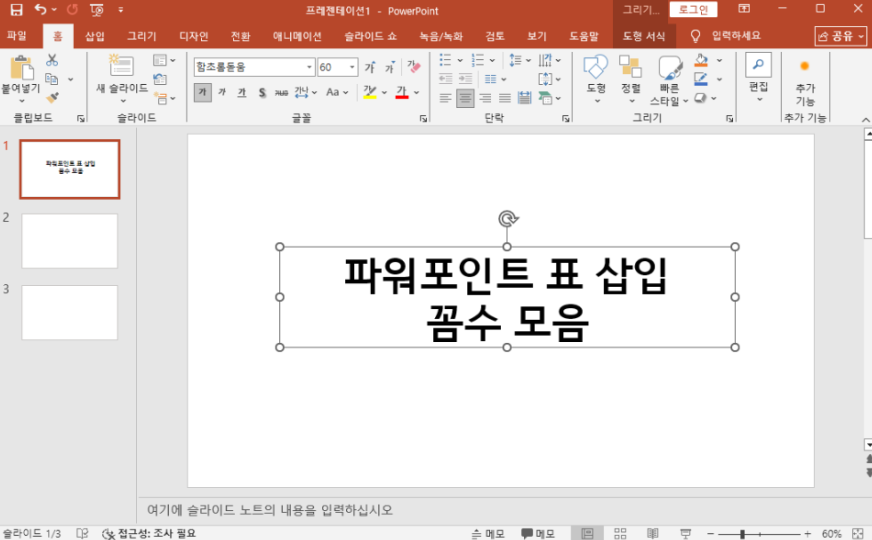Align text to the right

(x=485, y=98)
